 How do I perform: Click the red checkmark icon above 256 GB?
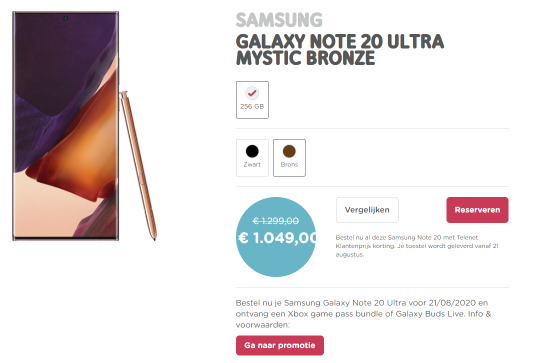pyautogui.click(x=252, y=93)
